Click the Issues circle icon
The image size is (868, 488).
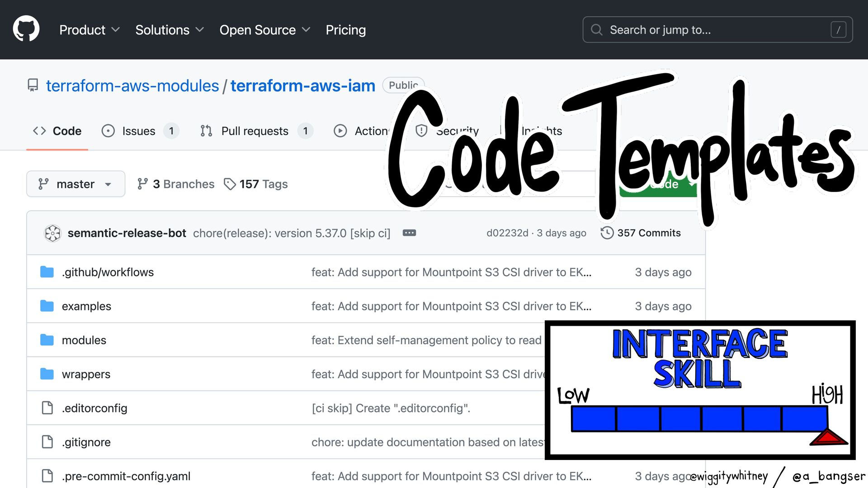click(108, 131)
